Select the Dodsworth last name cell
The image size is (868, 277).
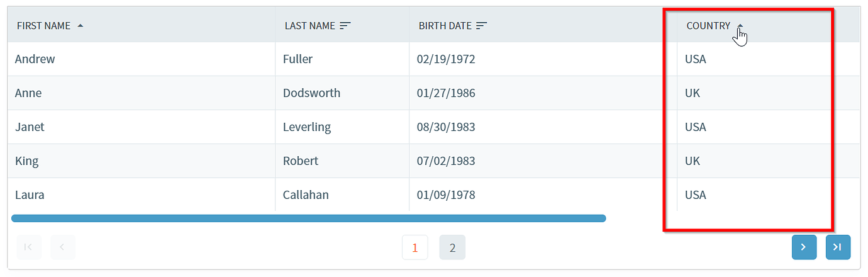342,93
